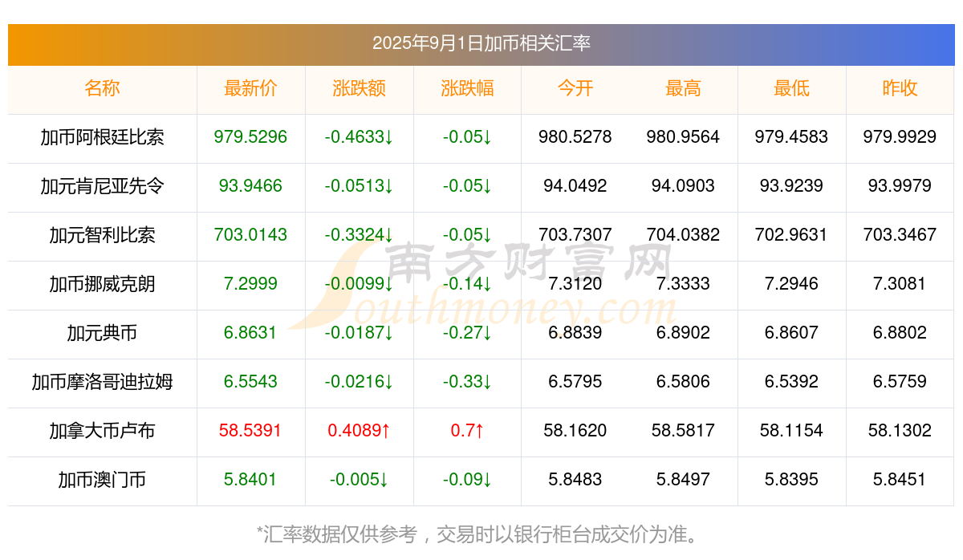The image size is (963, 560).
Task: Select the 加币挪威克朗 row name
Action: point(102,284)
